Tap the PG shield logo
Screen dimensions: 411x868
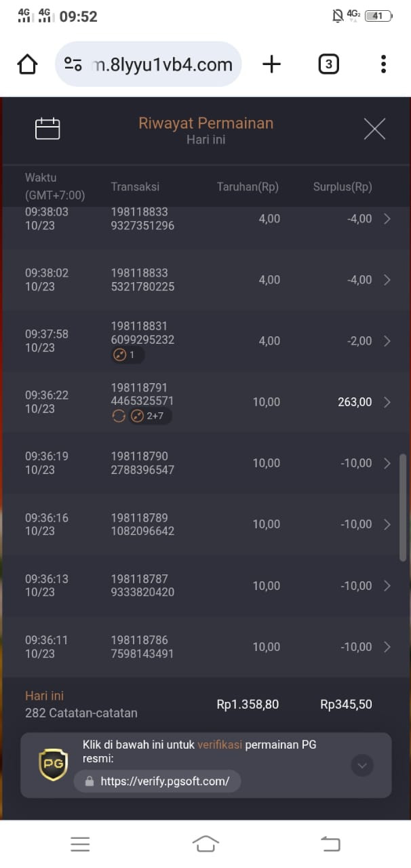tap(53, 765)
